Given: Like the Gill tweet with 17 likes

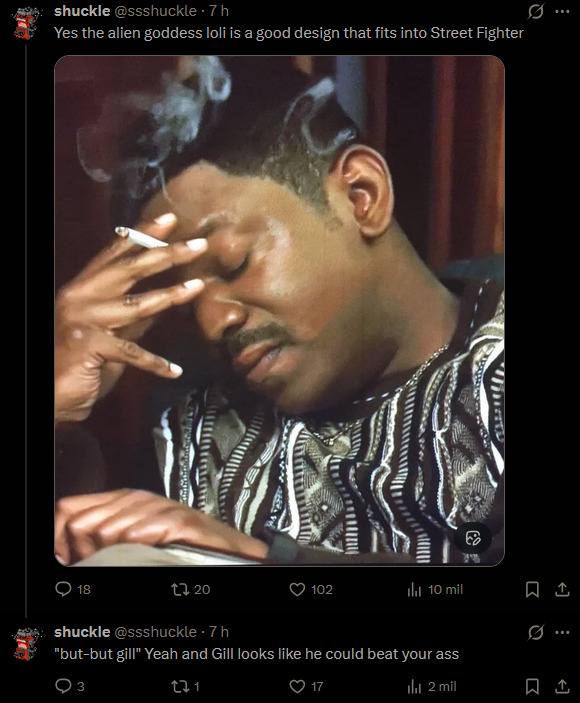Looking at the screenshot, I should [x=297, y=686].
